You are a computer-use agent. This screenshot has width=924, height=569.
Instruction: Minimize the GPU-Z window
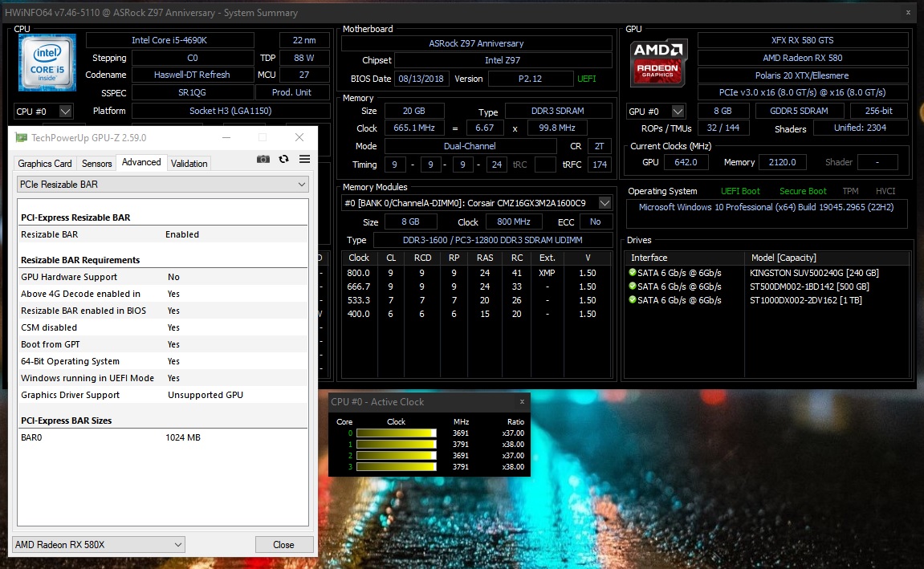pyautogui.click(x=226, y=137)
